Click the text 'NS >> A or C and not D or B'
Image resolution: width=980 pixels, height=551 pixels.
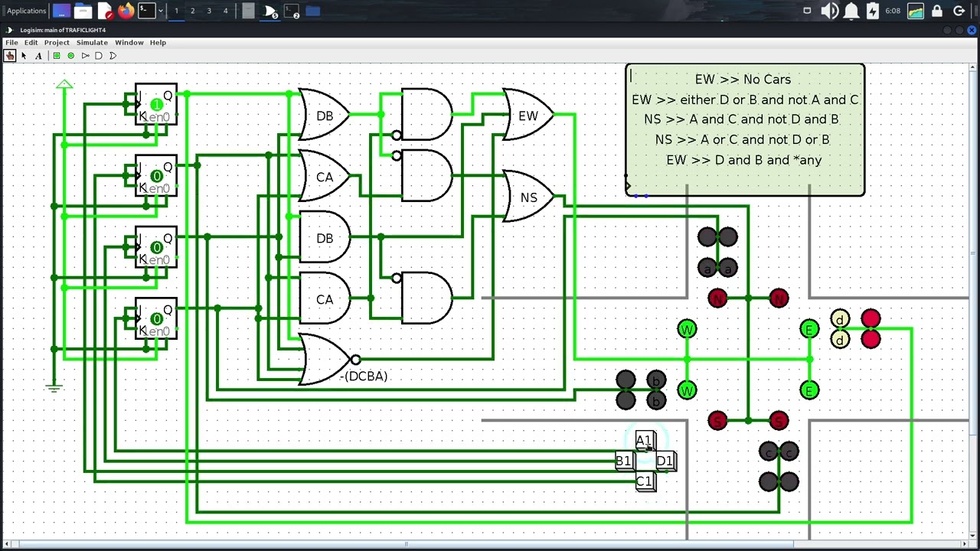tap(742, 139)
